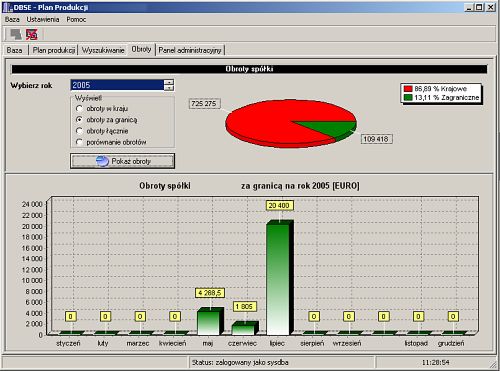The height and width of the screenshot is (371, 500).
Task: Click the green pie chart slice
Action: tap(337, 128)
